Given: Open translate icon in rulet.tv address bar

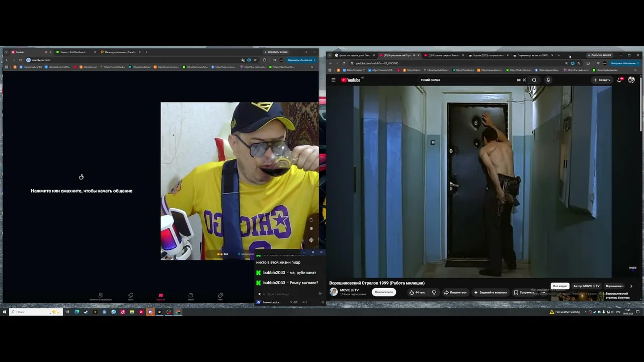Looking at the screenshot, I should tap(243, 60).
